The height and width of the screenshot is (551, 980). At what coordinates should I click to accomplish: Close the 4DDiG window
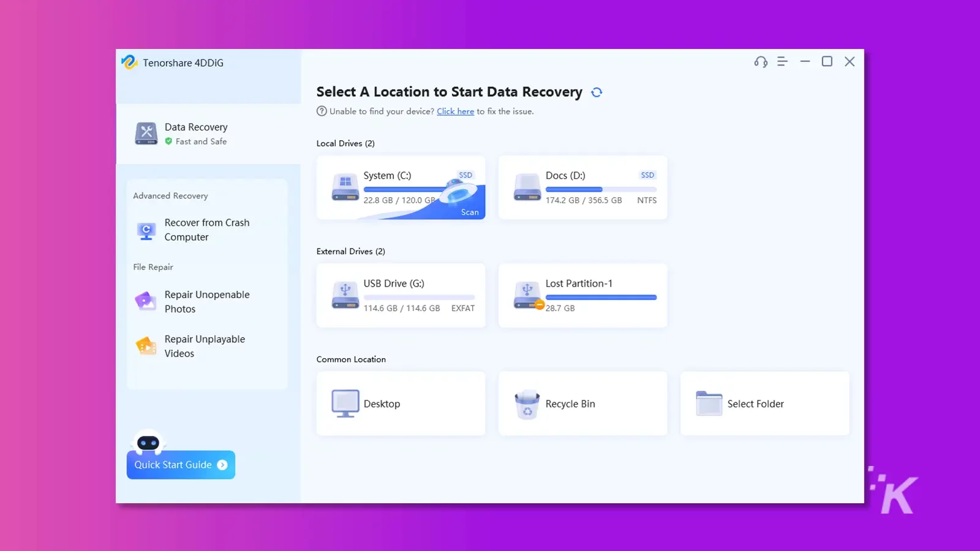[850, 61]
